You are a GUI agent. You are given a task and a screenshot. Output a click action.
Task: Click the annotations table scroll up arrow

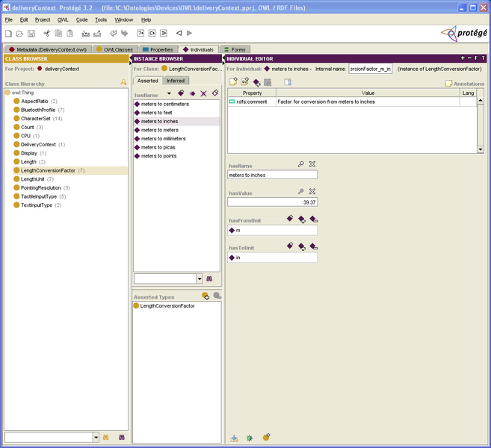click(x=481, y=100)
